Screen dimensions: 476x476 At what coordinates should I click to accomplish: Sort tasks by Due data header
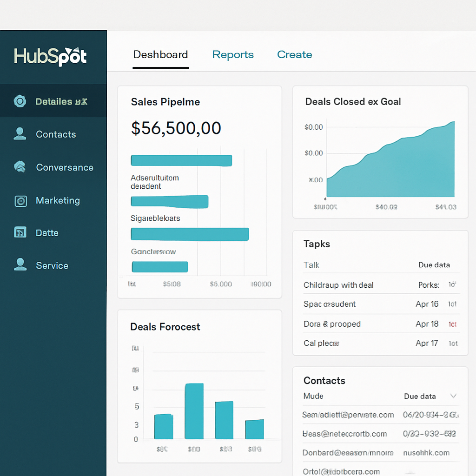click(434, 264)
